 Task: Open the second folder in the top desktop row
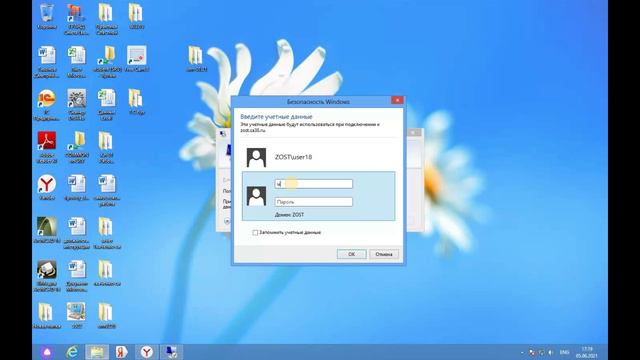click(136, 16)
